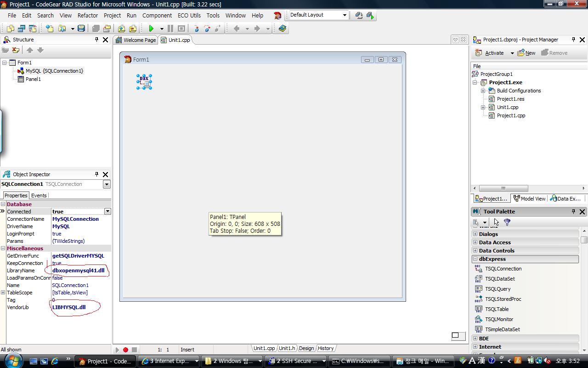Click the green Run button in toolbar
The height and width of the screenshot is (368, 588).
point(151,29)
